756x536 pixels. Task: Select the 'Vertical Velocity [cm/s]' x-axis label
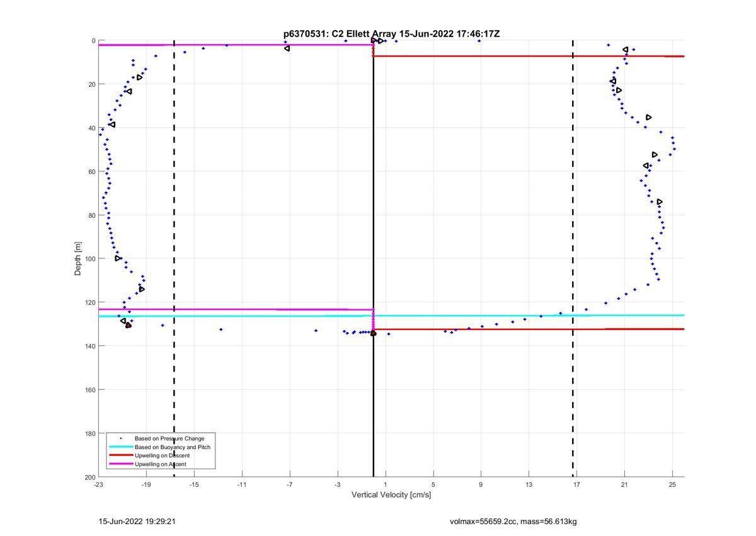coord(391,494)
